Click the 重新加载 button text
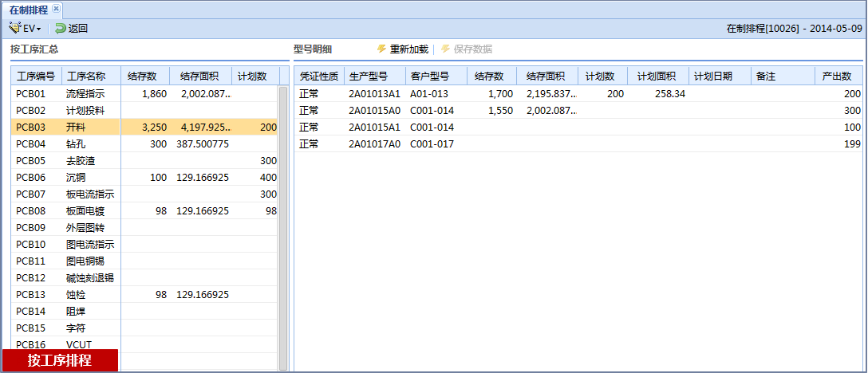 pos(409,49)
